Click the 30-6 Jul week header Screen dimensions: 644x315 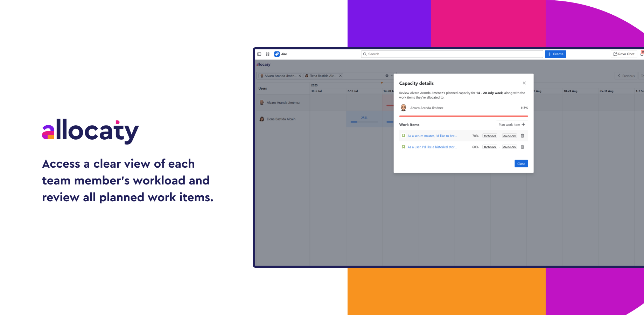(316, 91)
